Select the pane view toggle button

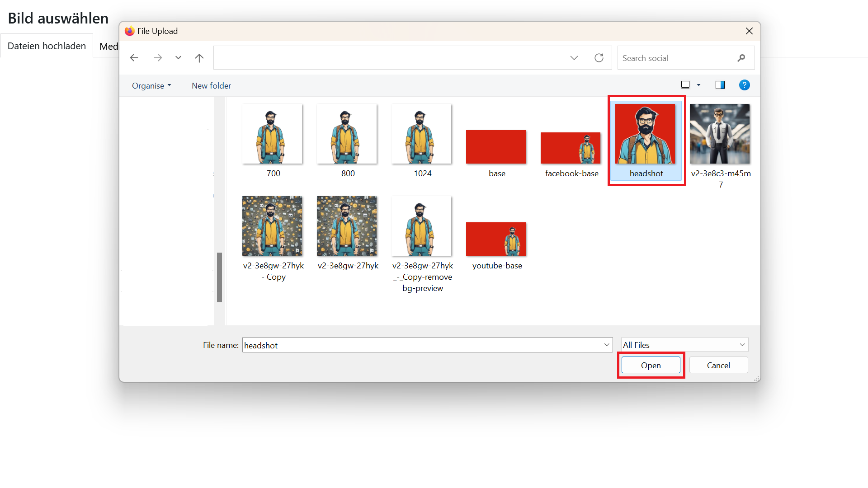(721, 85)
